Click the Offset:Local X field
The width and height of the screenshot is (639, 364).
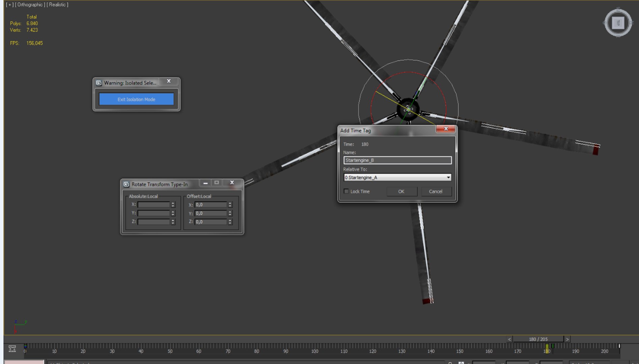click(x=211, y=205)
